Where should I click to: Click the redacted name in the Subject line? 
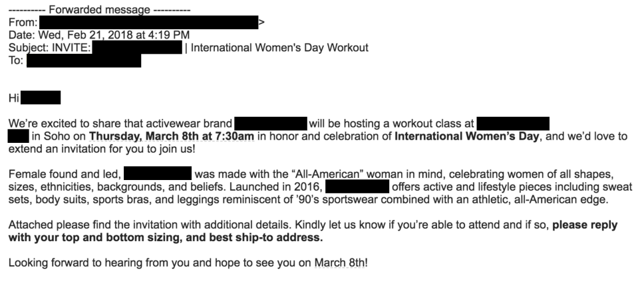coord(137,48)
